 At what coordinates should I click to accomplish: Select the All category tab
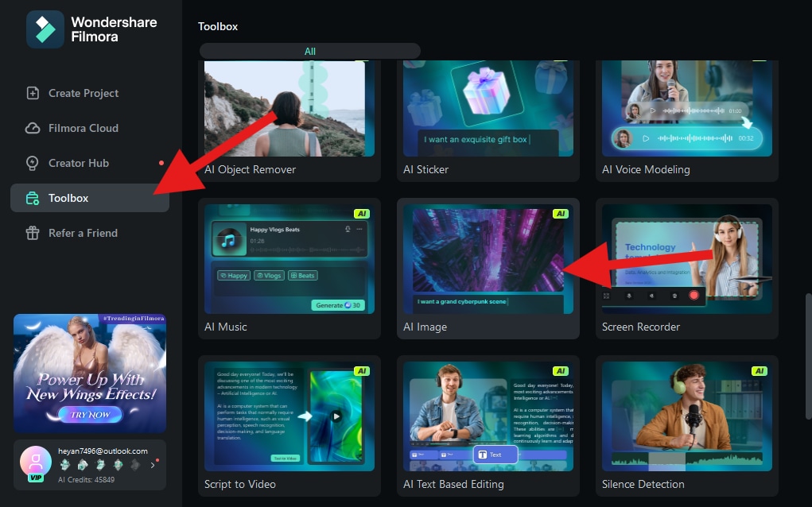coord(309,51)
